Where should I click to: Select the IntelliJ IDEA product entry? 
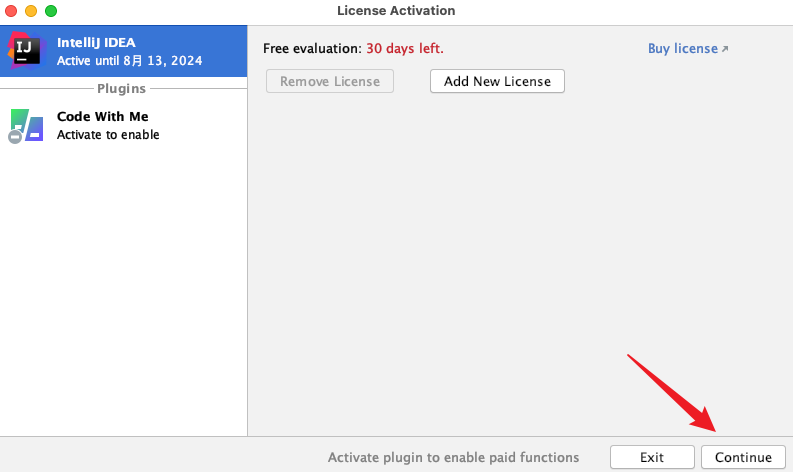click(x=129, y=51)
